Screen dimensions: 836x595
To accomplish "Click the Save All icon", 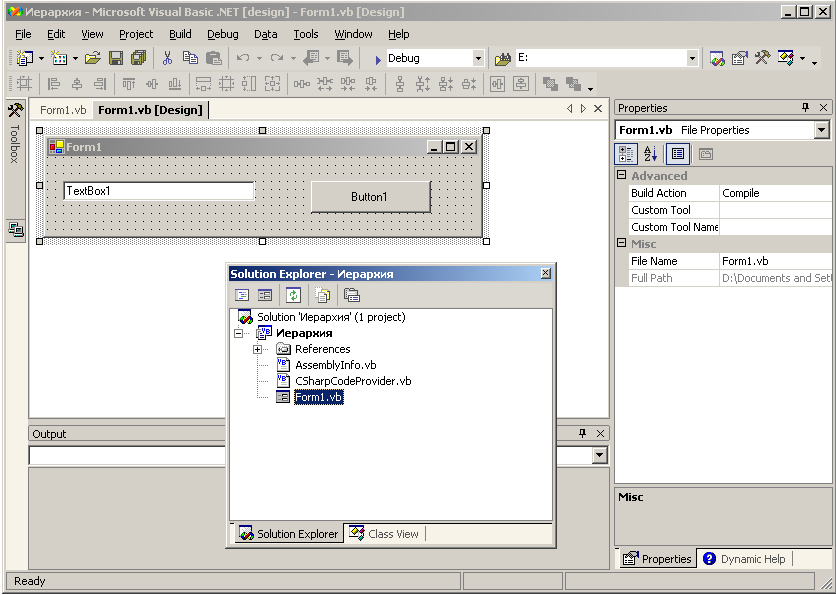I will point(139,58).
